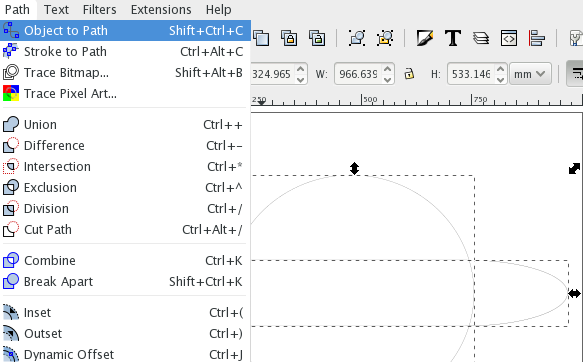Viewport: 583px width, 362px height.
Task: Click the Group objects icon
Action: (x=357, y=38)
